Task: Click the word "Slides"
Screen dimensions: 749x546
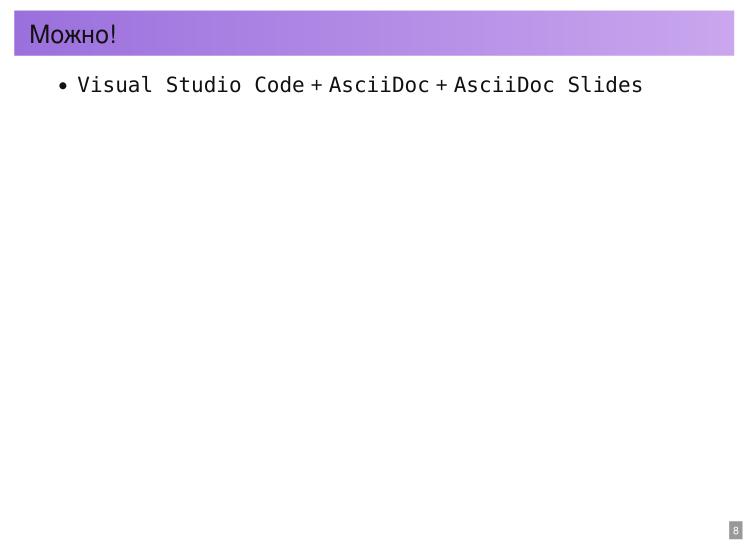Action: (605, 85)
